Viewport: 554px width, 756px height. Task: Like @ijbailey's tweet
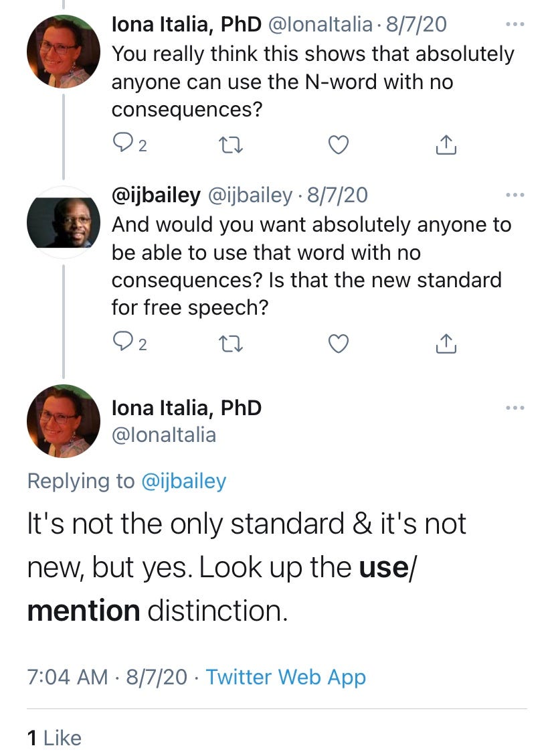tap(340, 343)
